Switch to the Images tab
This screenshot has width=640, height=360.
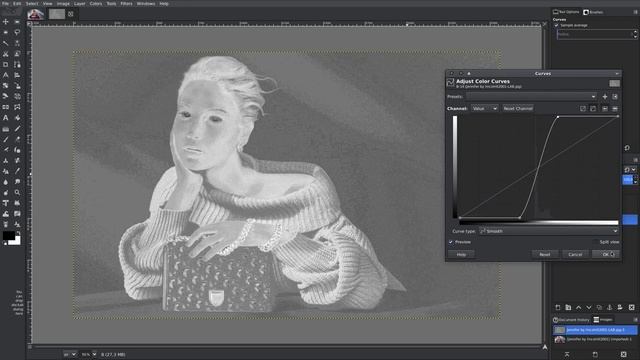(603, 320)
